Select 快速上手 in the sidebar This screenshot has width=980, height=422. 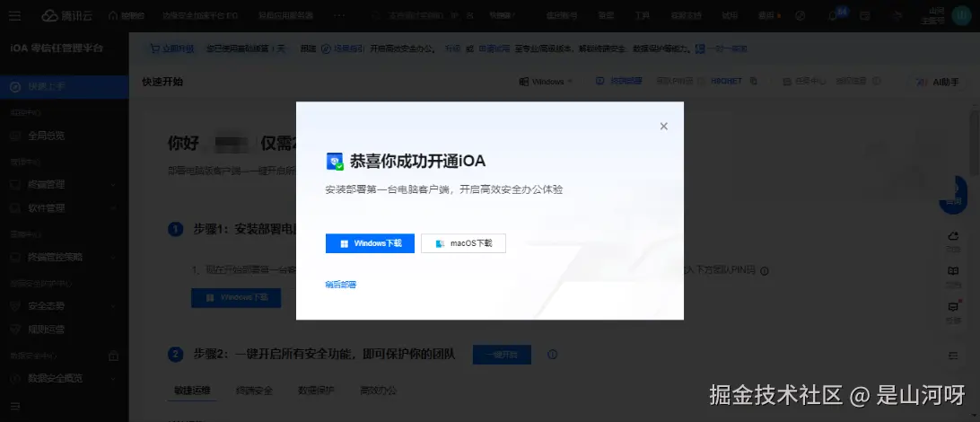pos(65,87)
